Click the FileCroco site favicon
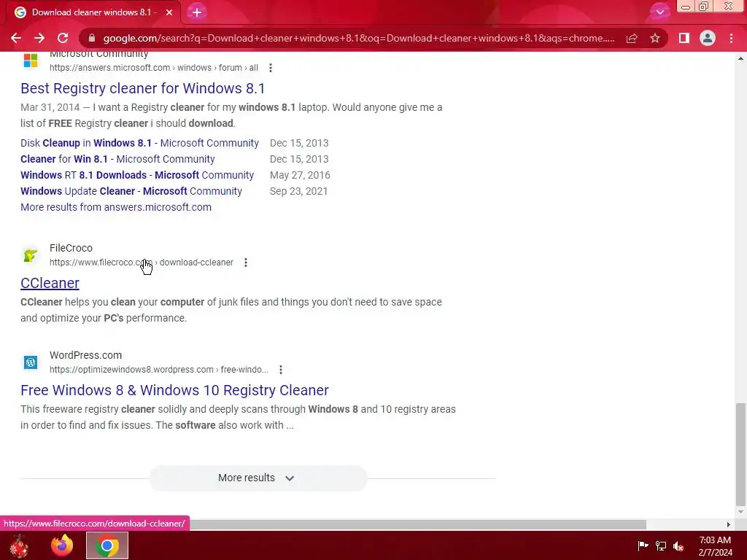The image size is (747, 560). (31, 255)
